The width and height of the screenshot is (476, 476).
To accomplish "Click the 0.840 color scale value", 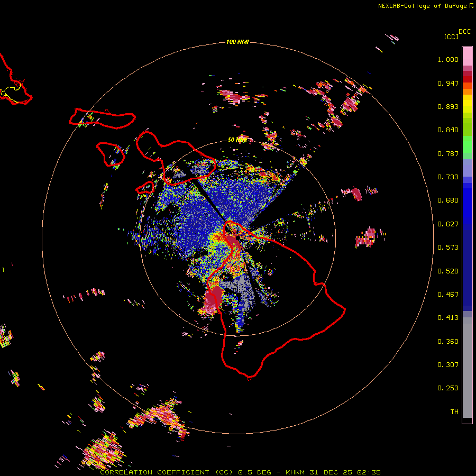I will 448,130.
